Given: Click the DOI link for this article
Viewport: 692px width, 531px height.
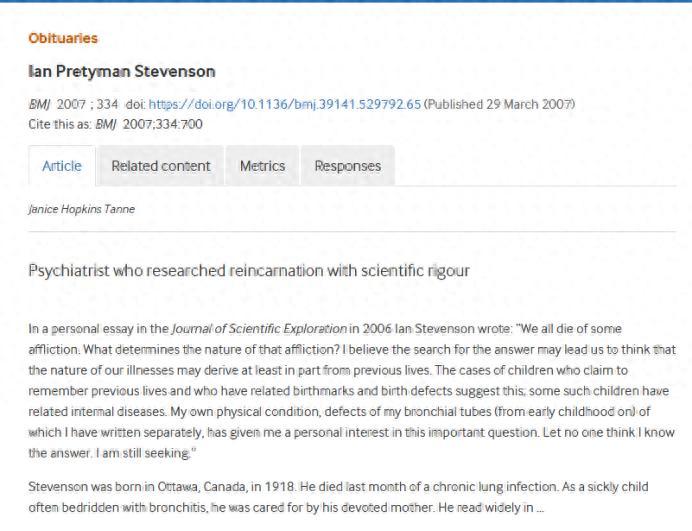Looking at the screenshot, I should click(284, 104).
